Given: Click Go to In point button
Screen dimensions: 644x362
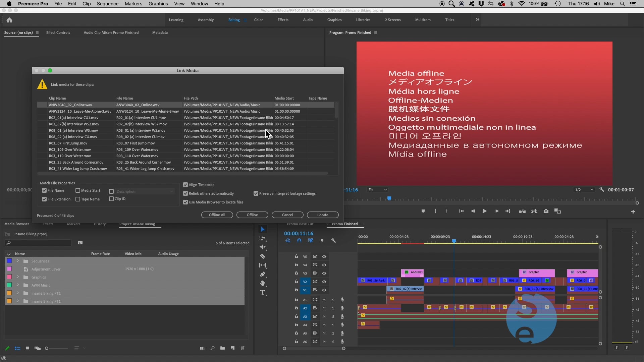Looking at the screenshot, I should click(461, 211).
